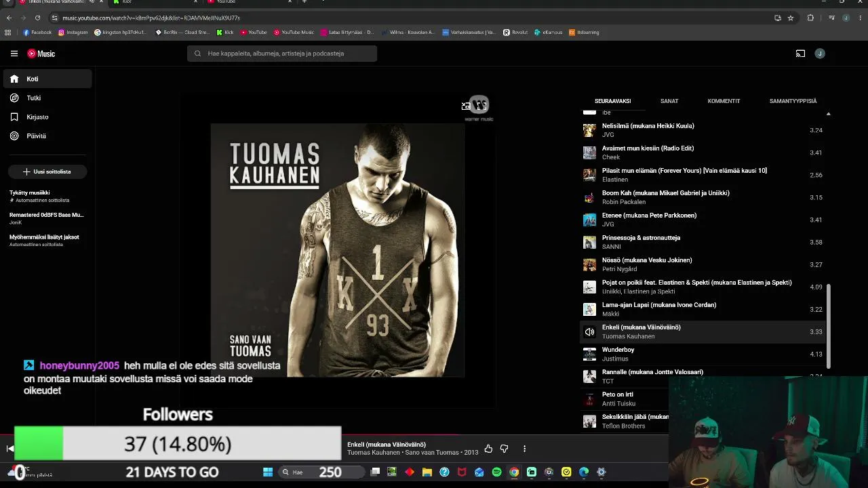Open the YouTube Music account avatar menu

click(820, 54)
